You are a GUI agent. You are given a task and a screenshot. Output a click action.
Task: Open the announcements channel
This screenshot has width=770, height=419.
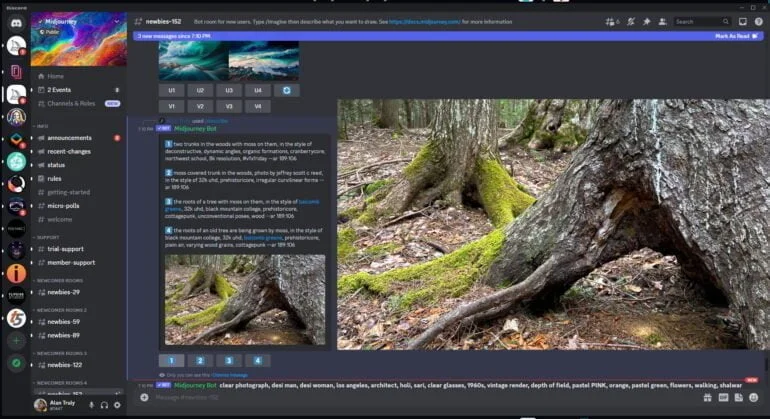pos(70,138)
